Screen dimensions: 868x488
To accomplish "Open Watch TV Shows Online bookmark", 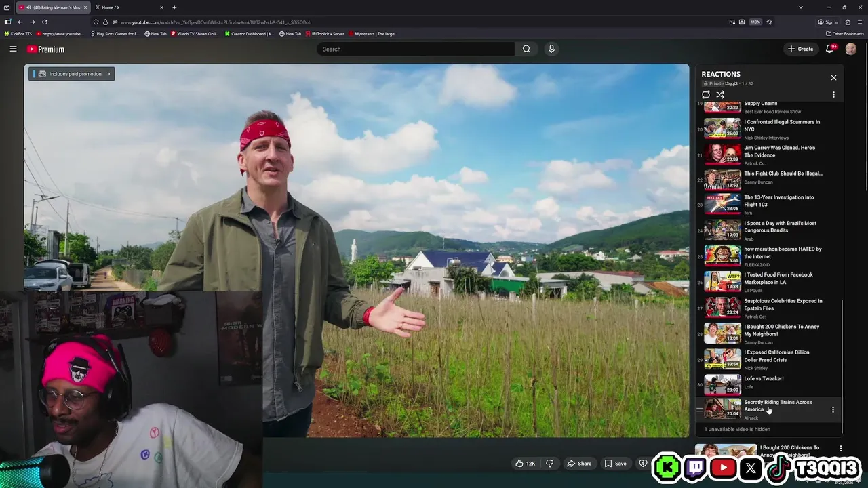I will coord(195,33).
